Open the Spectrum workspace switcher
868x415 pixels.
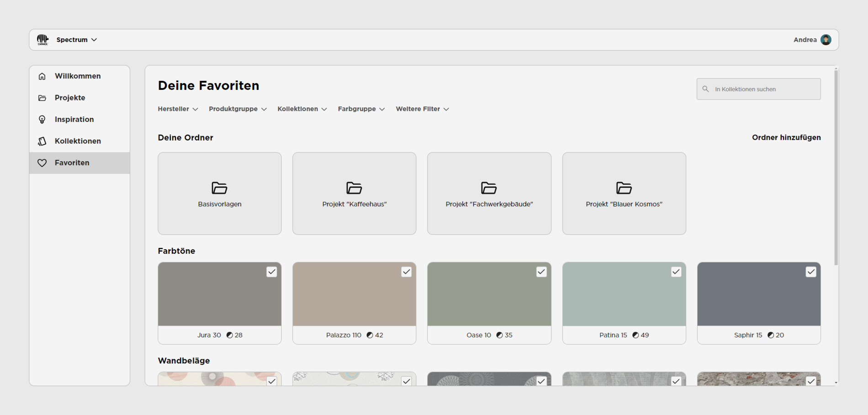(x=75, y=40)
